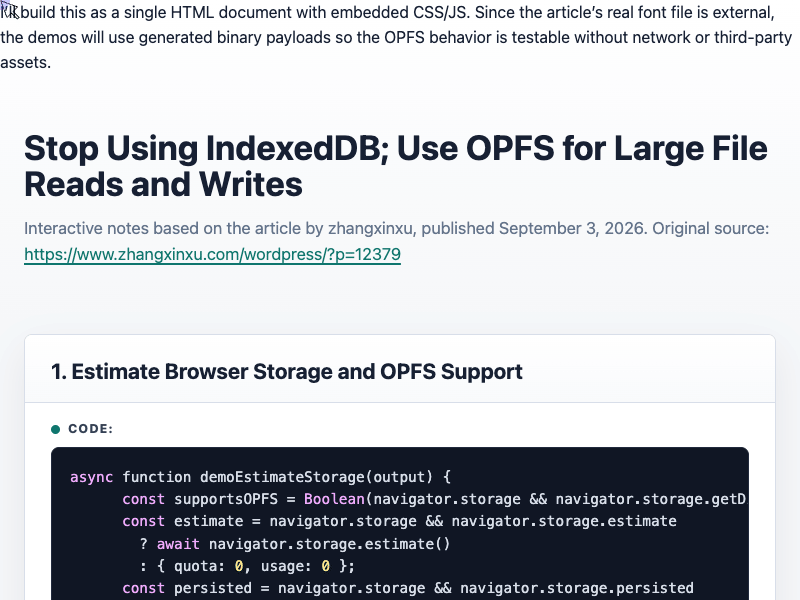This screenshot has width=800, height=600.
Task: Click the intro paragraph about a single HTML document
Action: (396, 37)
